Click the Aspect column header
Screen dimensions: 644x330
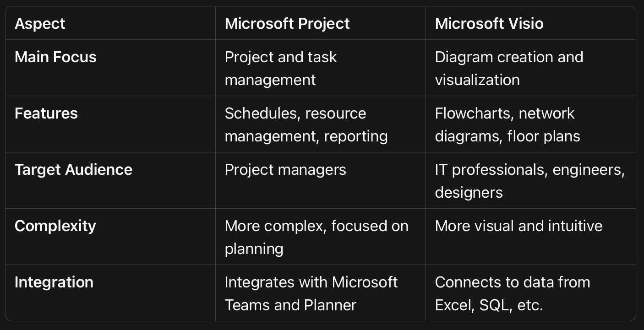tap(40, 24)
